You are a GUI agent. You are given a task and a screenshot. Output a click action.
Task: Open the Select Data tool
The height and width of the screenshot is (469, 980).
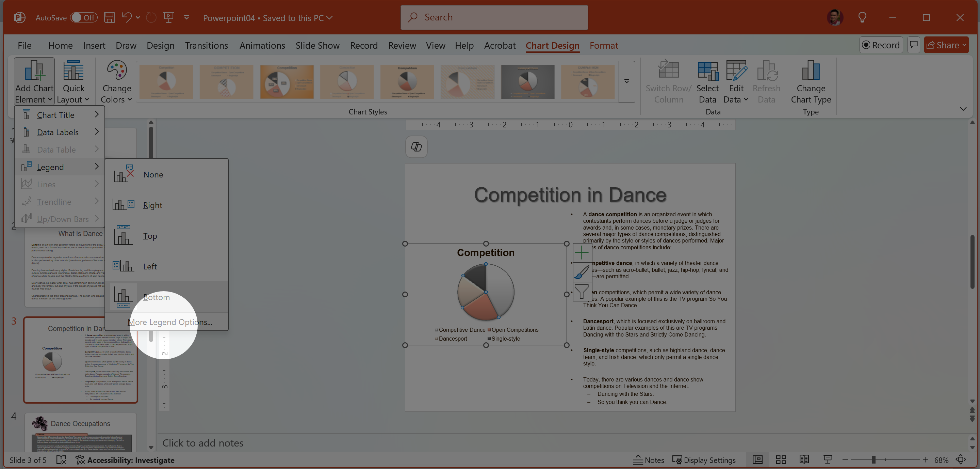[707, 82]
